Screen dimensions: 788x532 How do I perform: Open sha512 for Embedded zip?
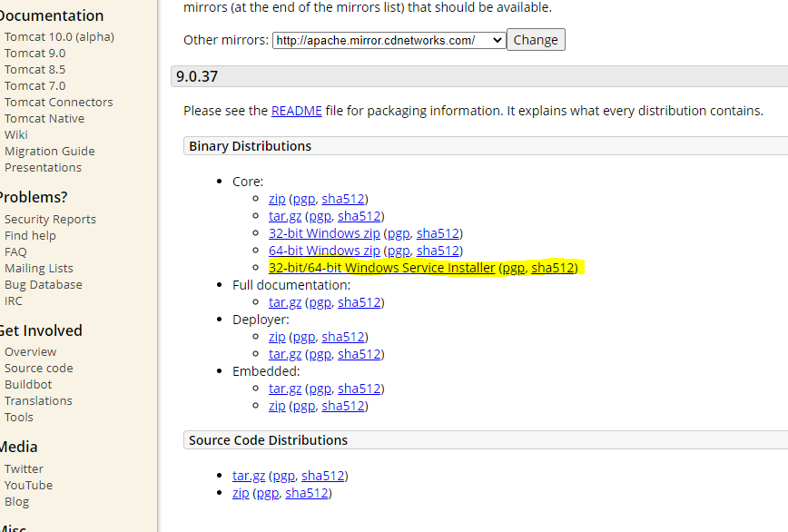[x=343, y=406]
